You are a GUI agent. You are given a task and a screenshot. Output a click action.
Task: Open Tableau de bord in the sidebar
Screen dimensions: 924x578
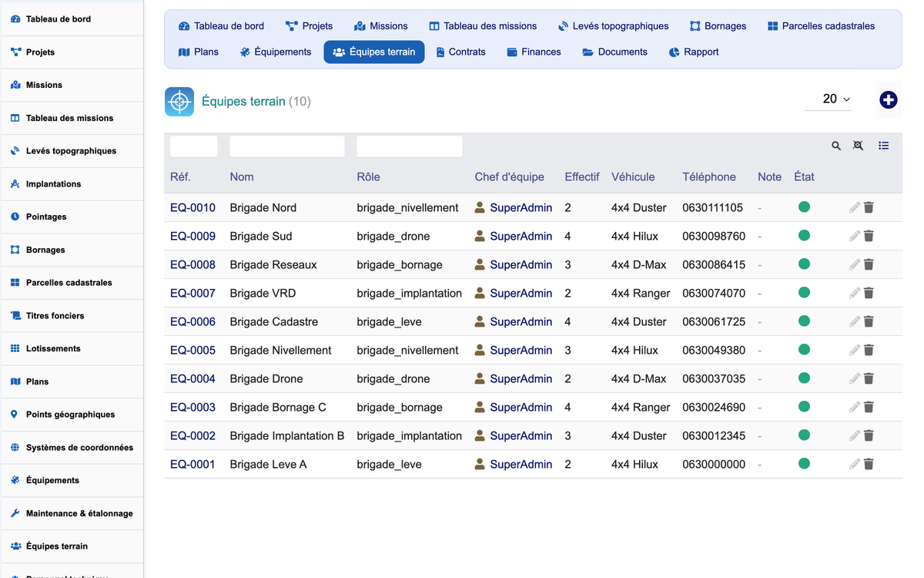point(72,19)
